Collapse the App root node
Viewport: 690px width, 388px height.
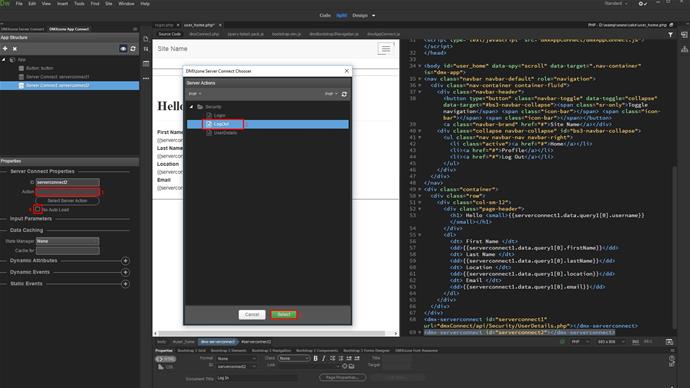[4, 59]
